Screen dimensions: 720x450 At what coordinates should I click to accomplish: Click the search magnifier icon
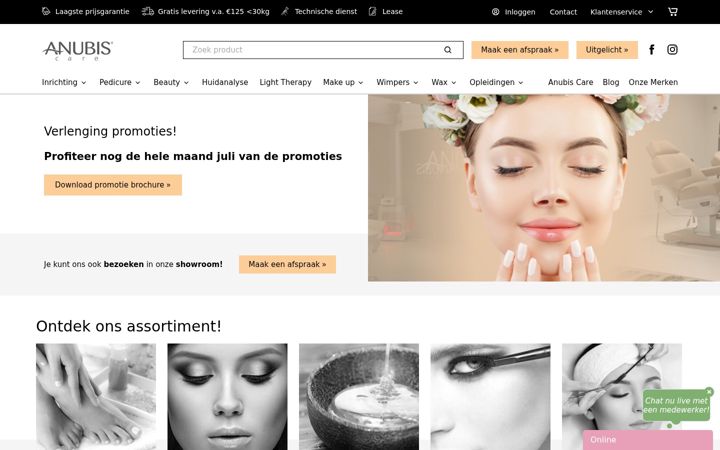448,50
